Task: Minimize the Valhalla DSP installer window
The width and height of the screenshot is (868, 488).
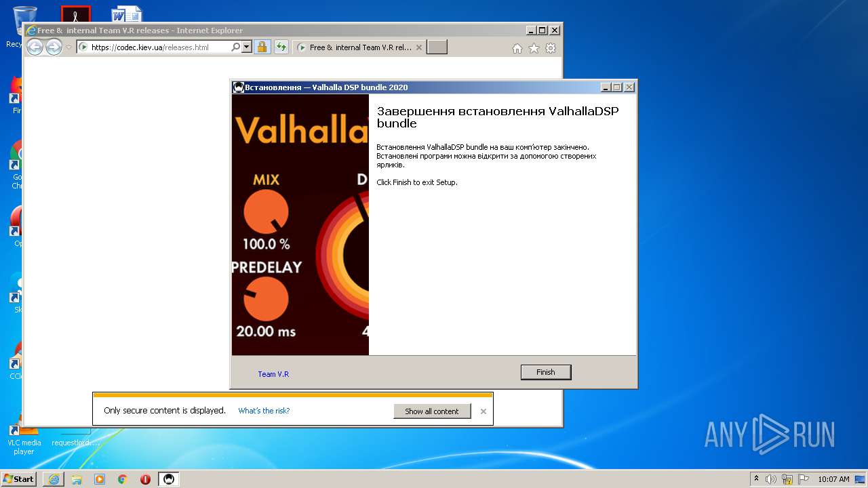Action: click(x=606, y=87)
